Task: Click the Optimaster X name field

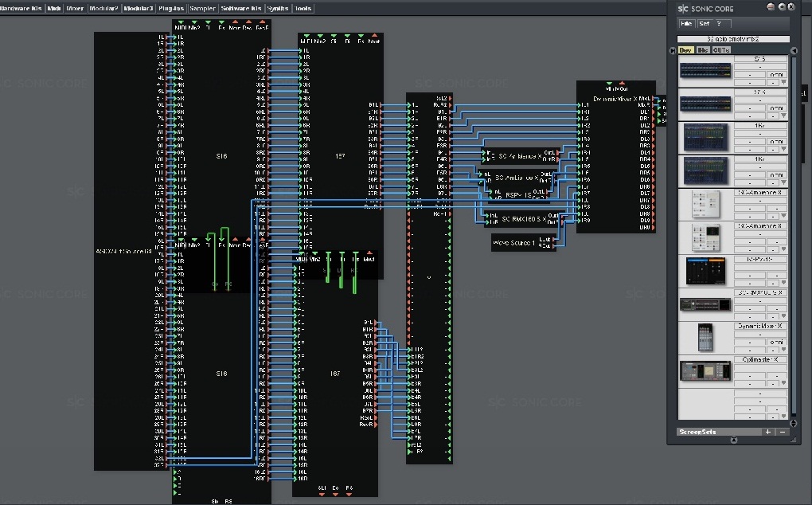Action: 759,359
